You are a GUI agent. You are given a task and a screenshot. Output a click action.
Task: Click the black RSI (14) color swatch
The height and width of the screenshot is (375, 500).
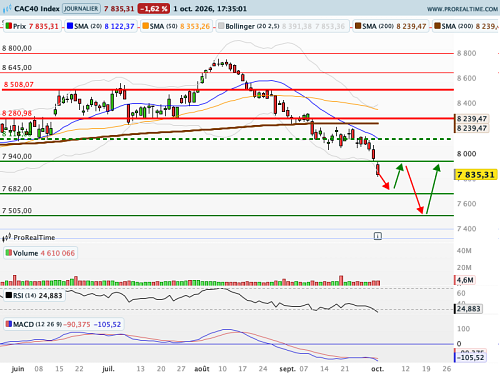point(9,295)
